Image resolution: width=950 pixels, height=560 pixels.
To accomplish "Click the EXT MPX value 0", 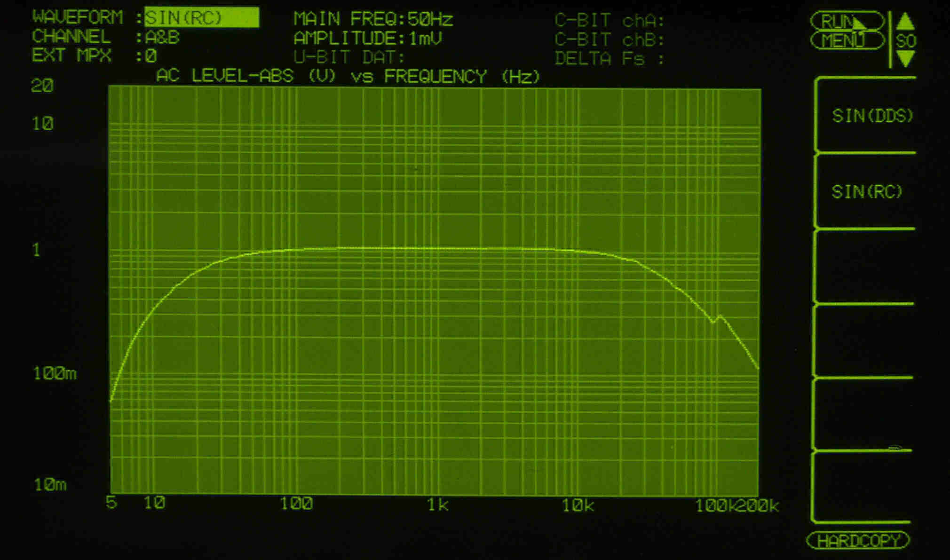I will (150, 56).
